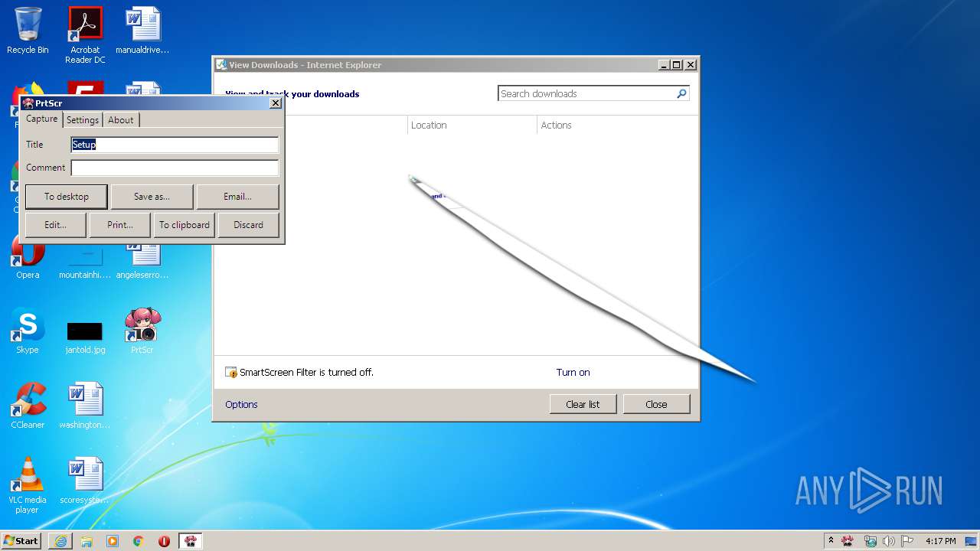Screen dimensions: 980x551
Task: Open the manualdrive Word document icon
Action: 142,31
